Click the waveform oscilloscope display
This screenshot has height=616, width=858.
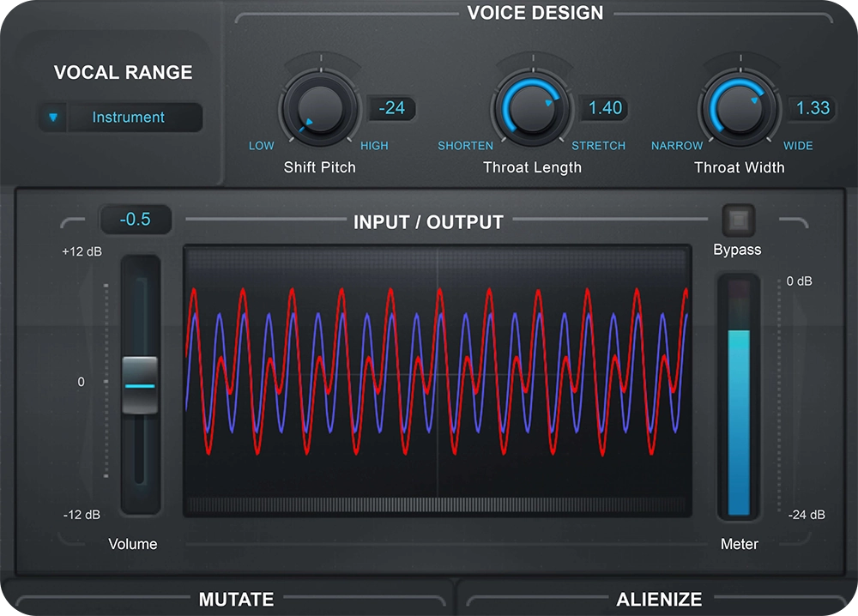click(438, 382)
